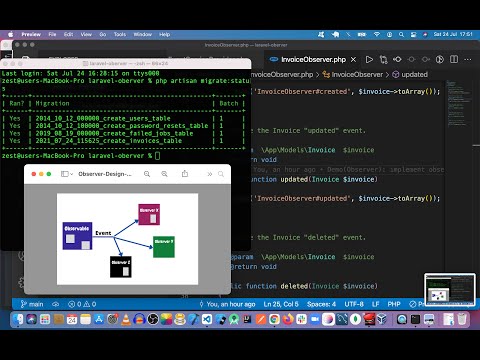Open the Trash in the Dock

point(462,319)
